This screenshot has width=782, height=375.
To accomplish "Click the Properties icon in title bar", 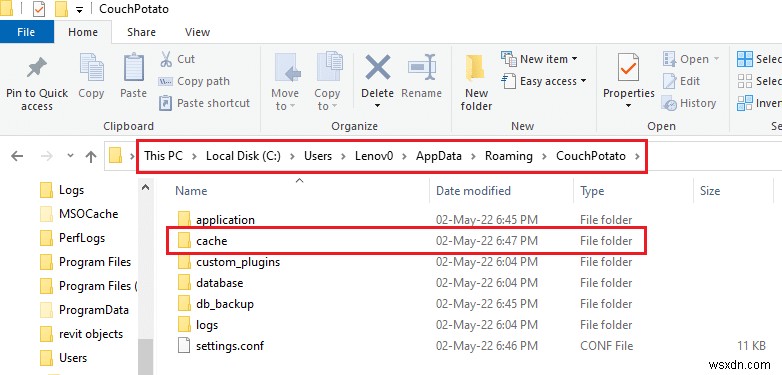I will (x=39, y=9).
